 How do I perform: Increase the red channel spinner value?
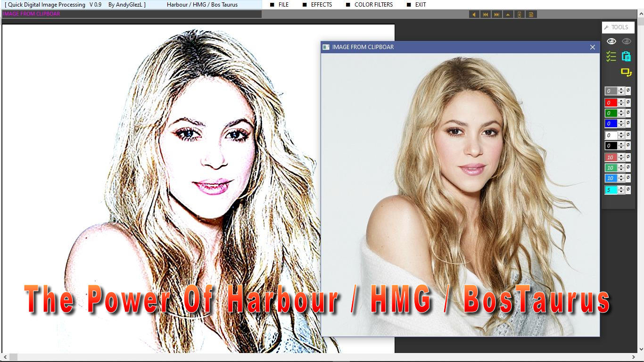click(x=621, y=100)
